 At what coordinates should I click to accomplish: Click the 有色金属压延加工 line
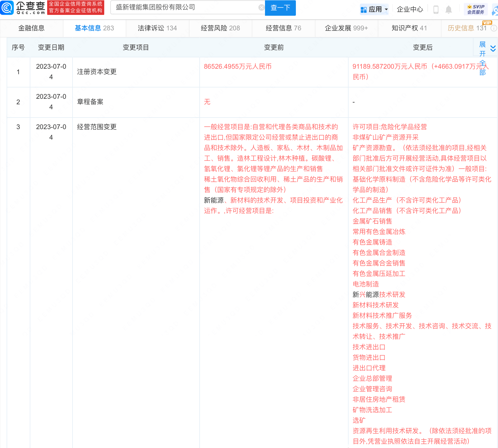379,274
